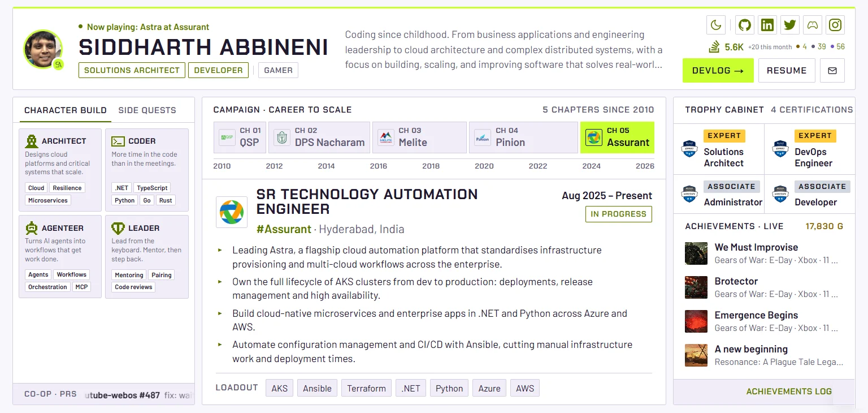Image resolution: width=868 pixels, height=413 pixels.
Task: Open the DEVLOG button
Action: (718, 71)
